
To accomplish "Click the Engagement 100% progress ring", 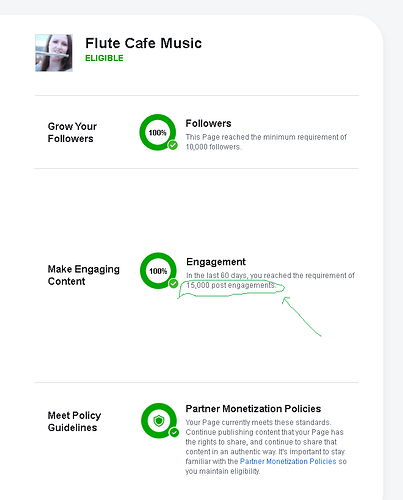I will [158, 271].
